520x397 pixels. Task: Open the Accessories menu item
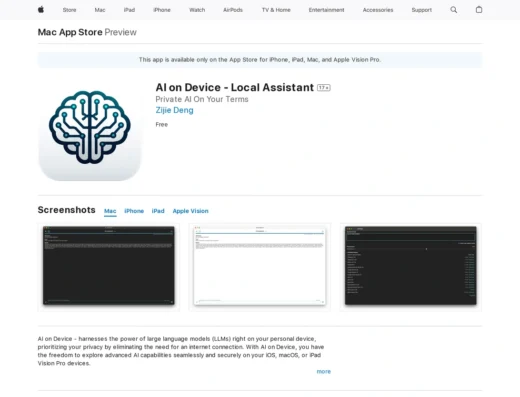click(378, 10)
